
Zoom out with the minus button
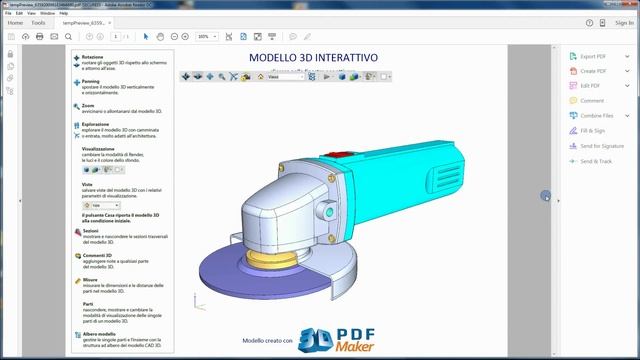pyautogui.click(x=174, y=37)
